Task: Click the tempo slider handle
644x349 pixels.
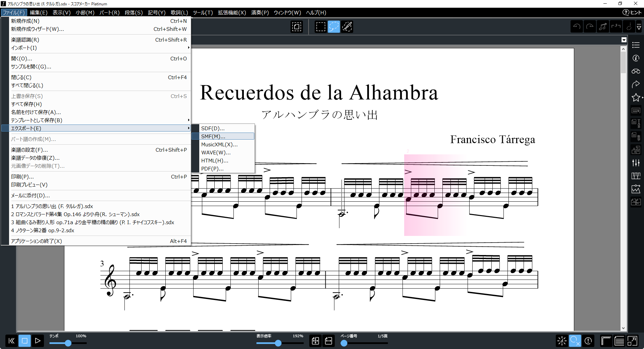Action: point(68,343)
